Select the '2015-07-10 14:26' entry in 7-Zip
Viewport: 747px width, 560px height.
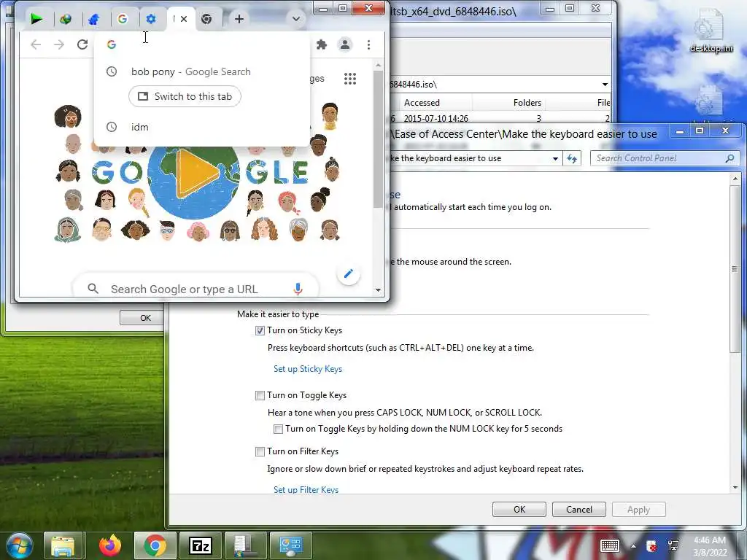pos(436,118)
